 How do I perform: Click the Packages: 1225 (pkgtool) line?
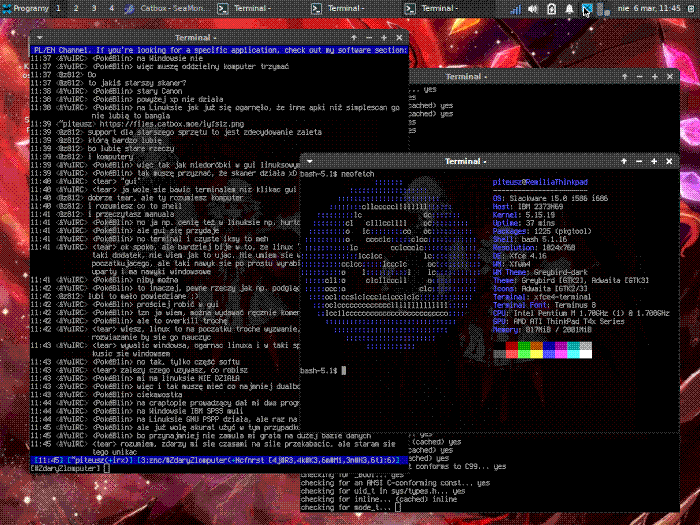point(542,231)
